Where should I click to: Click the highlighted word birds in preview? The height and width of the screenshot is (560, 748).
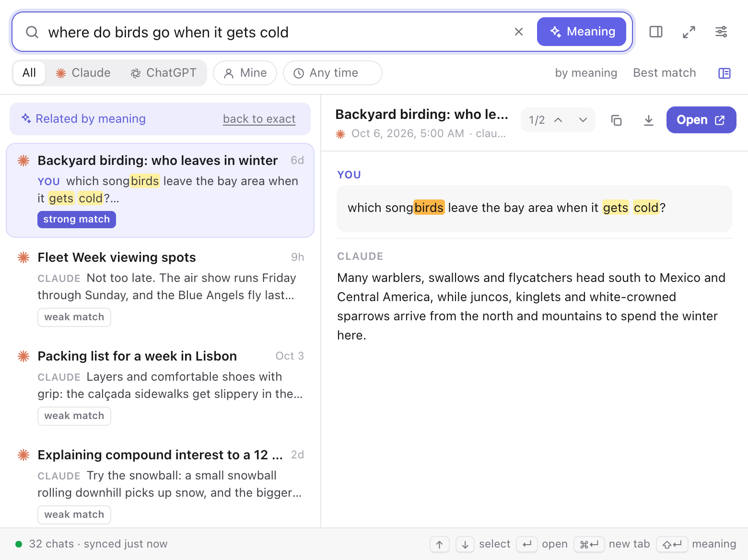click(429, 208)
